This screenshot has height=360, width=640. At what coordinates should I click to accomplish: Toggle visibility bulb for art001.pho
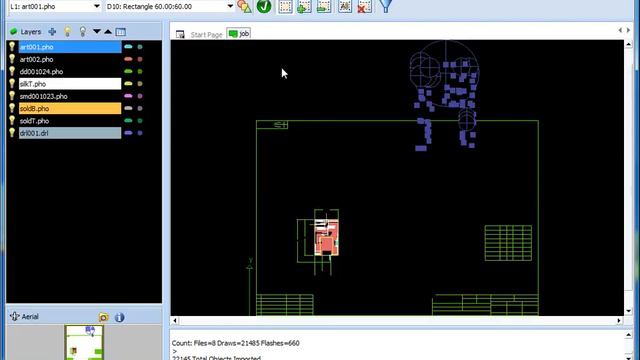pyautogui.click(x=12, y=47)
